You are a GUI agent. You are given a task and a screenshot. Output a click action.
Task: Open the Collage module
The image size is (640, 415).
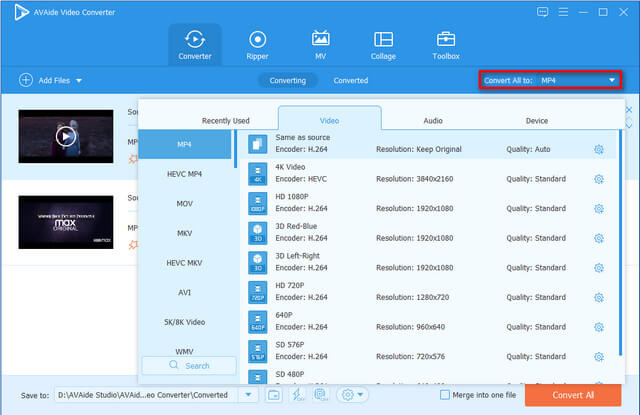coord(383,44)
